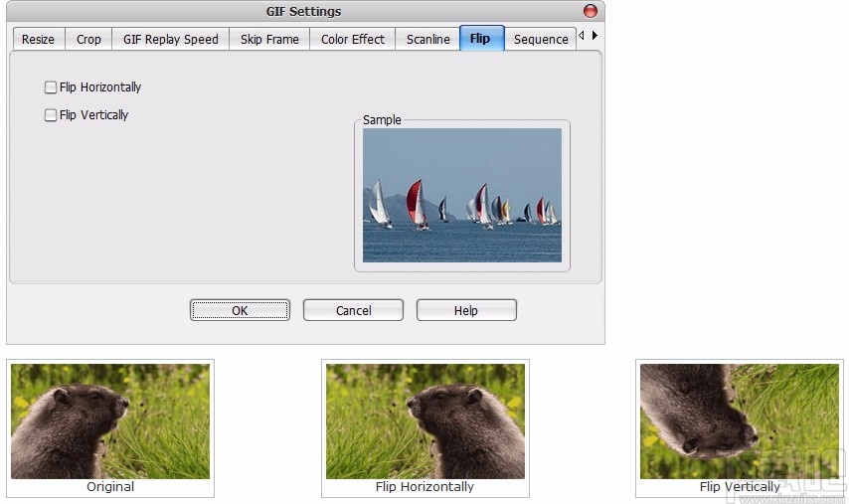The height and width of the screenshot is (504, 849).
Task: Go to the Skip Frame tab
Action: [x=269, y=39]
